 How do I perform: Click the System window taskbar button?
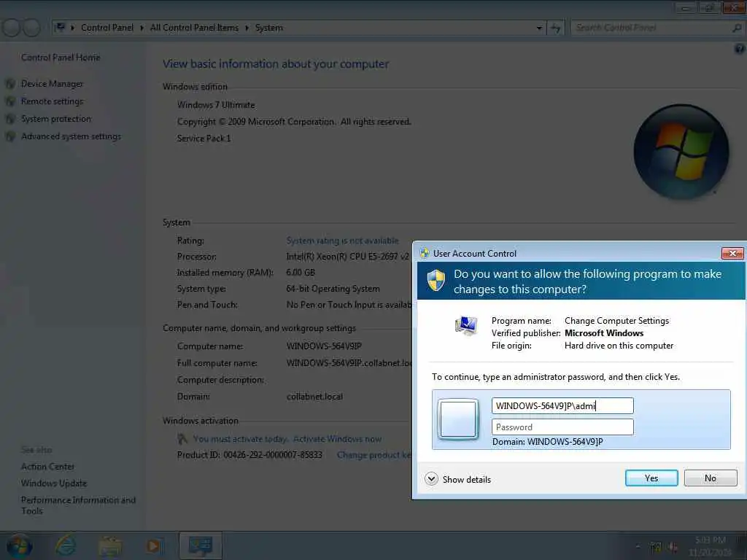point(201,545)
